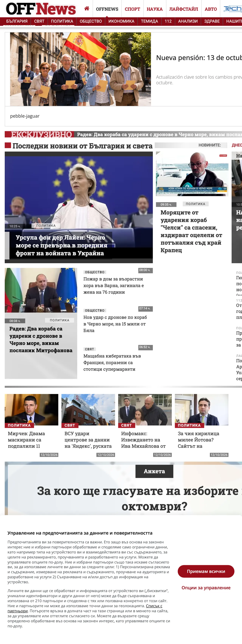Screen dimensions: 242x644
Task: Click the home icon in top navigation
Action: [87, 9]
